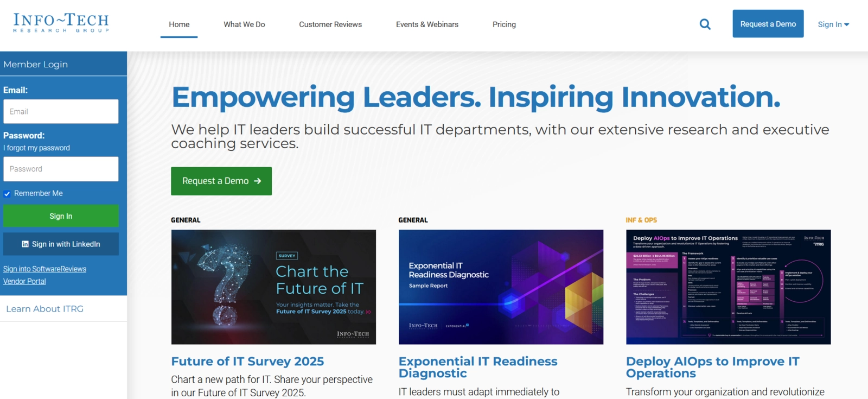Click the blue Request a Demo header button
Image resolution: width=868 pixels, height=399 pixels.
[768, 24]
